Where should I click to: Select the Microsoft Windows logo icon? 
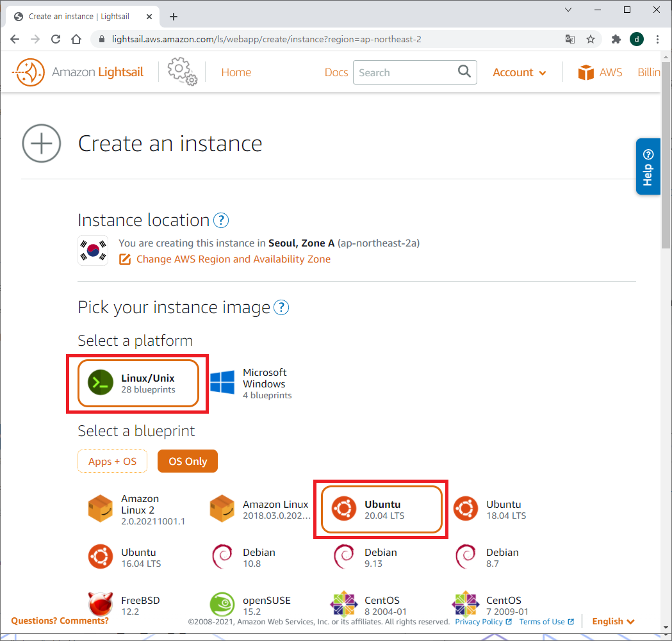222,382
